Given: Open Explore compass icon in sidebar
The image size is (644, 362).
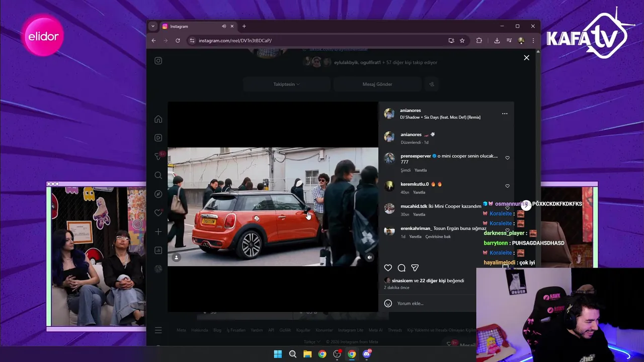Looking at the screenshot, I should 158,194.
